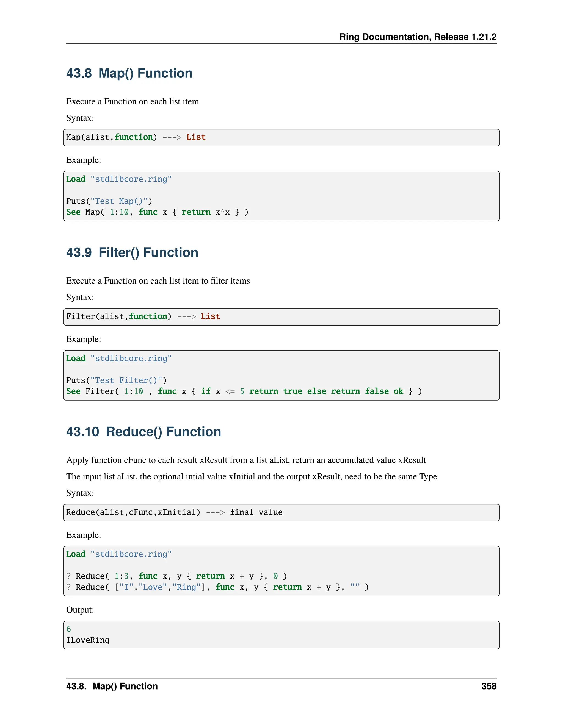
Task: Click the 43.9 Filter() Function heading
Action: tap(132, 253)
